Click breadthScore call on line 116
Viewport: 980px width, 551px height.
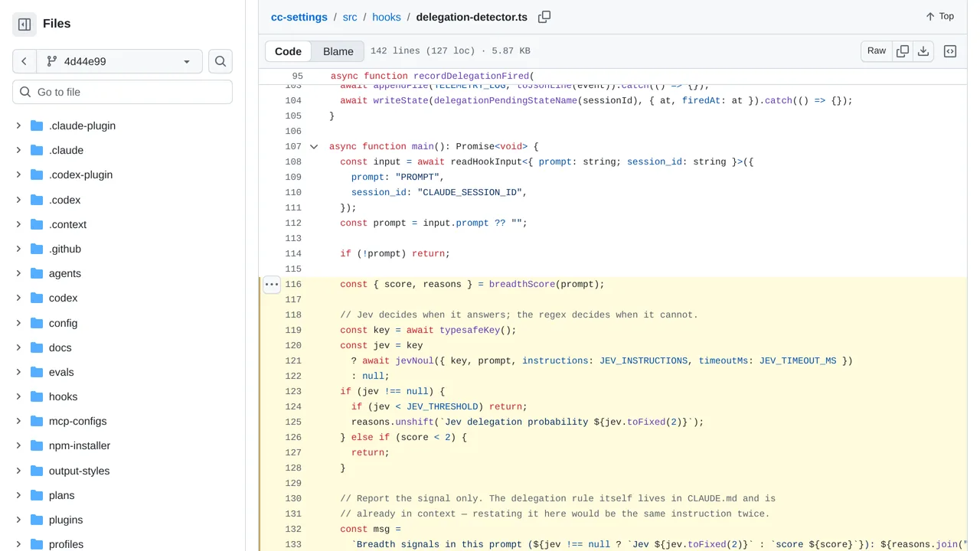pyautogui.click(x=522, y=284)
